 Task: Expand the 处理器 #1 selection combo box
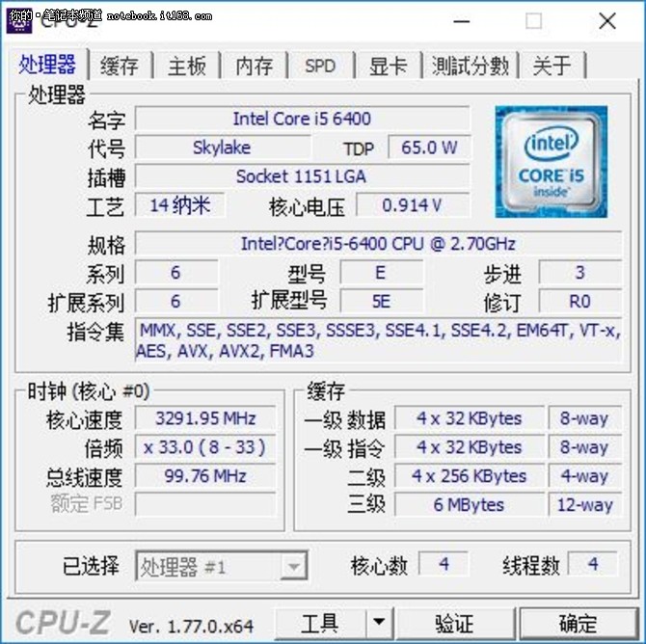click(x=222, y=566)
